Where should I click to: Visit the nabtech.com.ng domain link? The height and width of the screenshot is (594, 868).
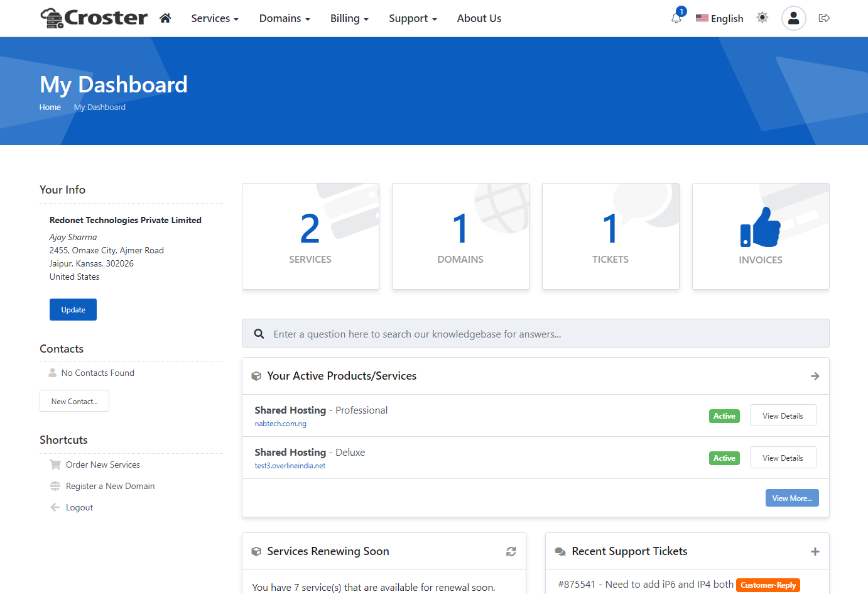[x=280, y=423]
